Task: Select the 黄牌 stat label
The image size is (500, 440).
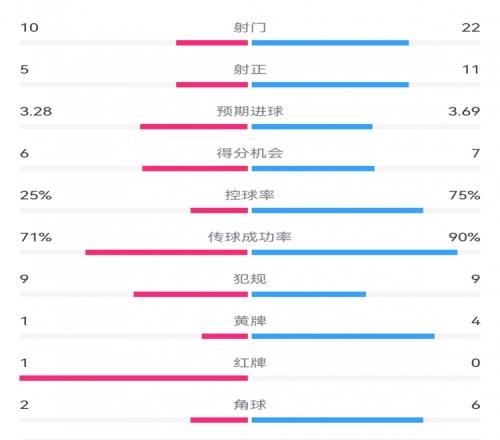Action: click(x=250, y=321)
